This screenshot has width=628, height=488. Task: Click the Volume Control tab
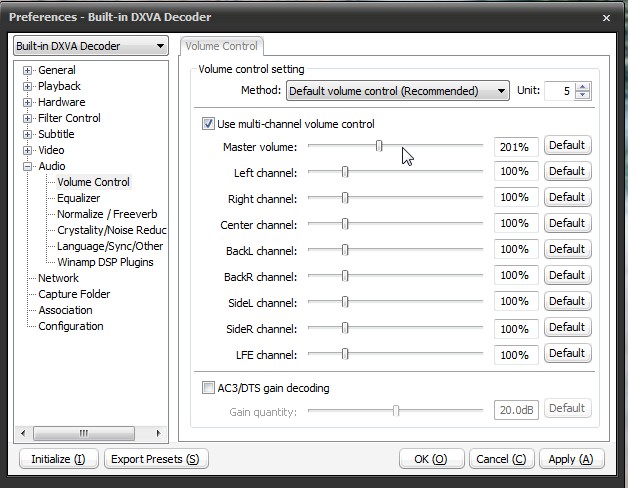pyautogui.click(x=221, y=46)
